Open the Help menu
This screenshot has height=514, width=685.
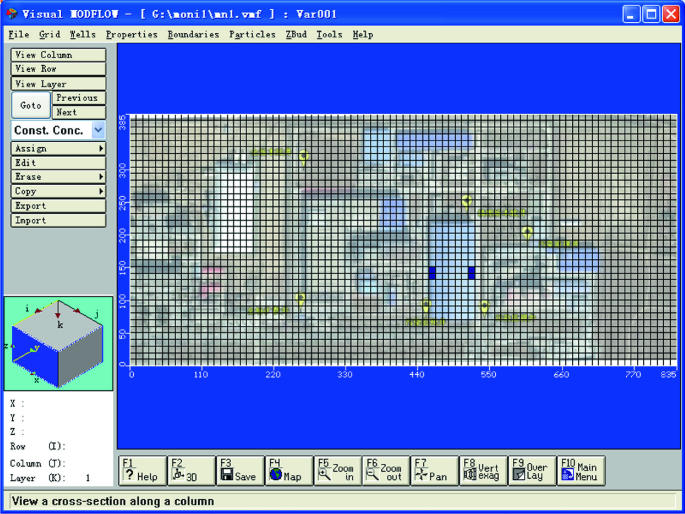tap(363, 34)
